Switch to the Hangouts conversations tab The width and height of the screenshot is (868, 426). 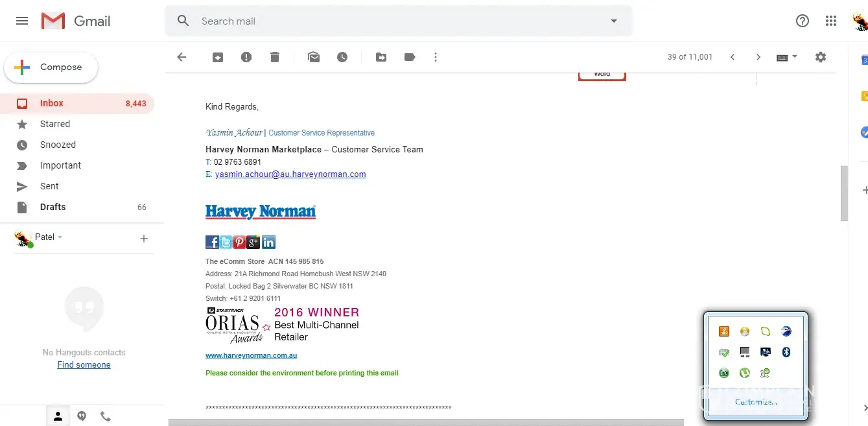tap(82, 416)
